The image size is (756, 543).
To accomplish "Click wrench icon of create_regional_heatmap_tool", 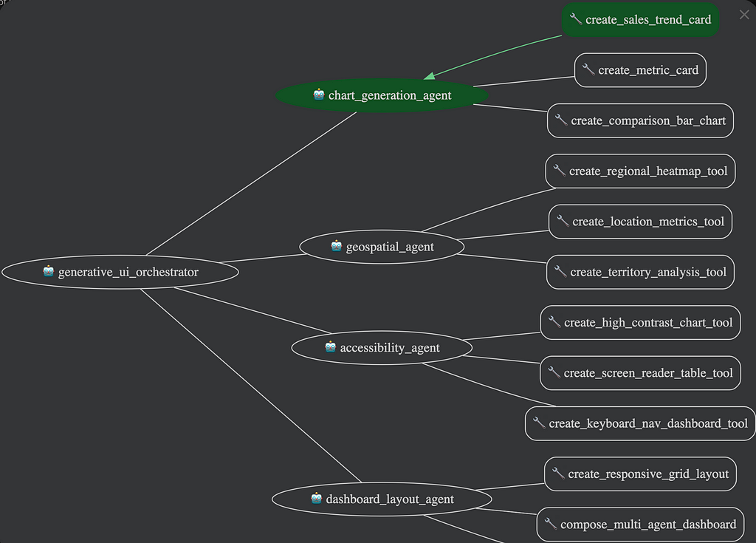I will tap(559, 171).
